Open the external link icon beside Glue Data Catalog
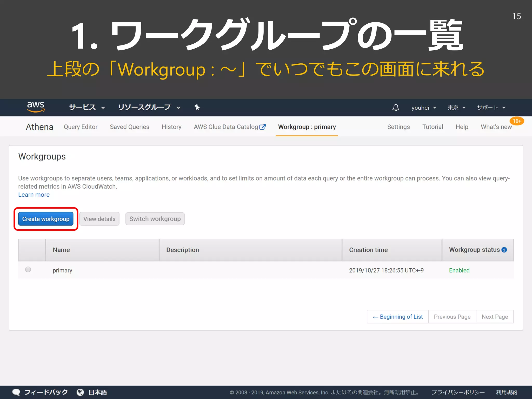This screenshot has height=399, width=532. click(x=263, y=127)
